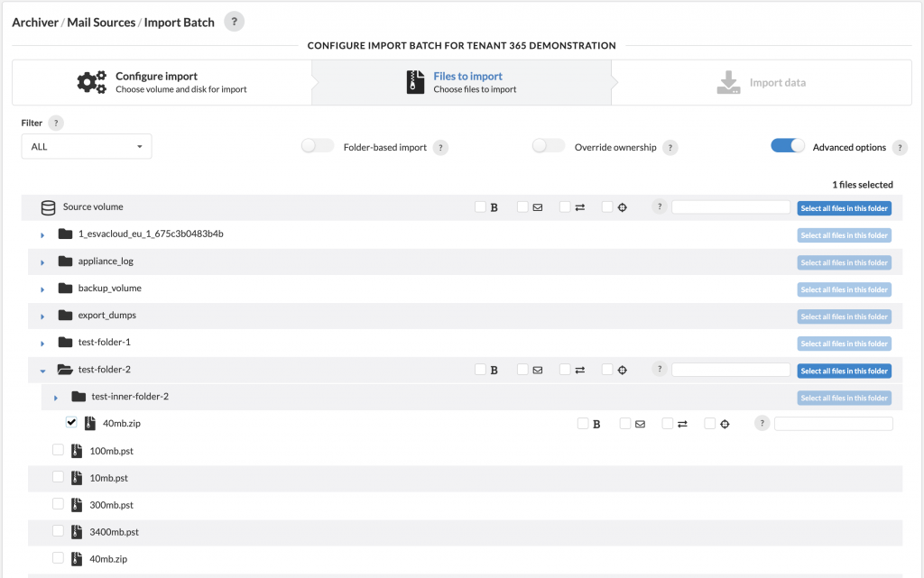This screenshot has height=578, width=924.
Task: Tick the swap arrows checkbox in checked 40mb.zip row
Action: [x=668, y=423]
